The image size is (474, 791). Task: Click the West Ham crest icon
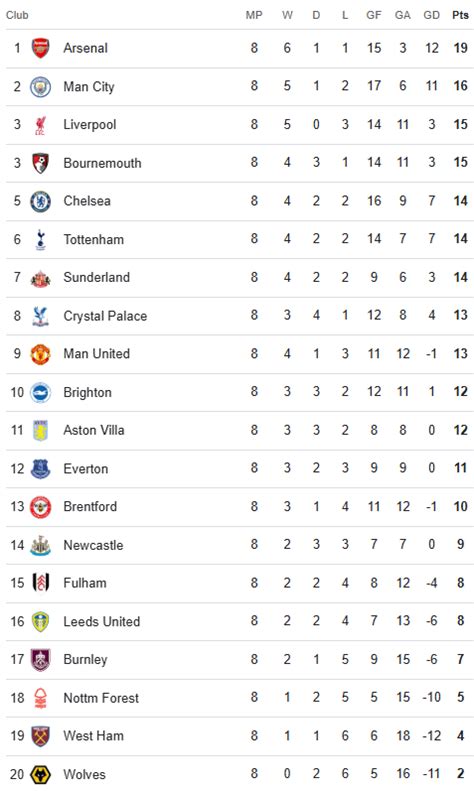pos(40,736)
